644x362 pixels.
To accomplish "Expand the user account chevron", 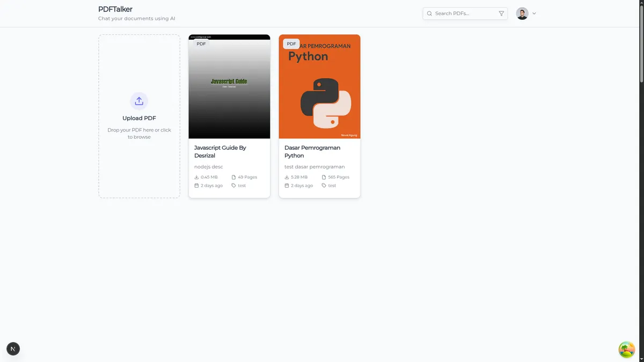I will [x=534, y=13].
